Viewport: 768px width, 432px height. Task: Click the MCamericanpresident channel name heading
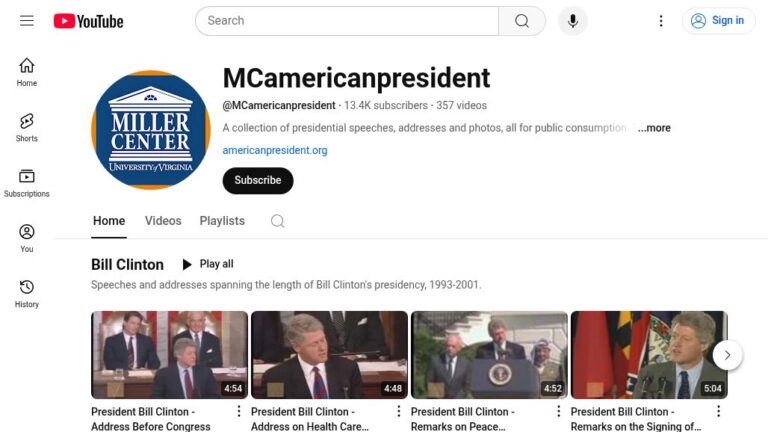pos(356,78)
